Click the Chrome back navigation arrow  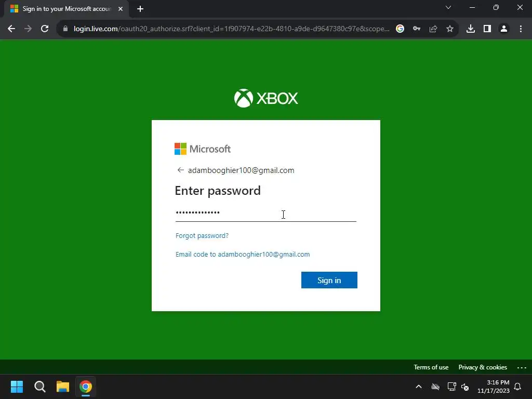tap(11, 29)
